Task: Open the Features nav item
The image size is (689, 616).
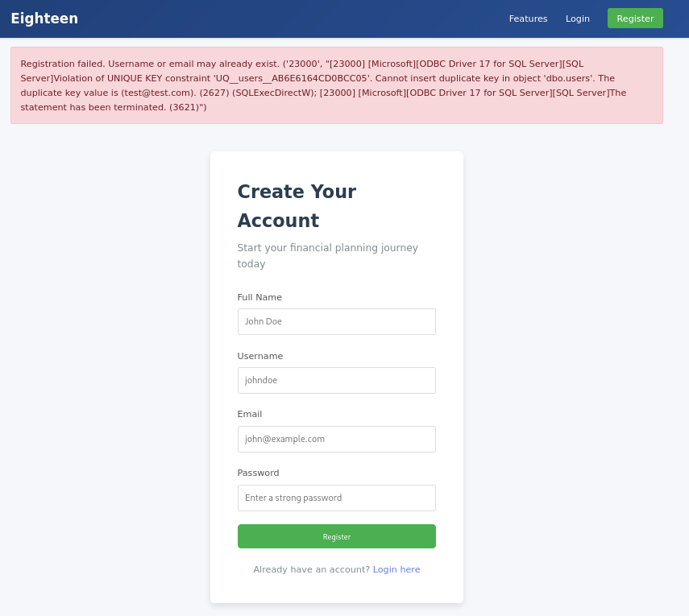Action: click(x=528, y=19)
